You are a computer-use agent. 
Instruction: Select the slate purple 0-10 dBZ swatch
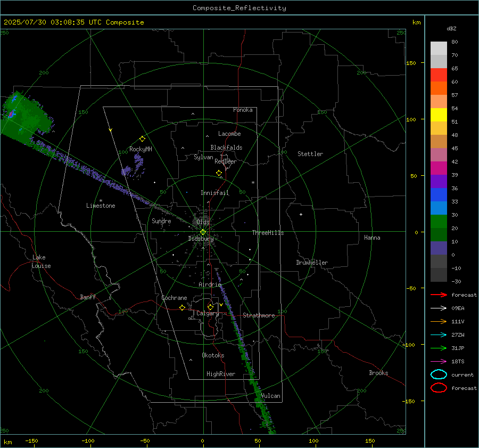[x=439, y=248]
